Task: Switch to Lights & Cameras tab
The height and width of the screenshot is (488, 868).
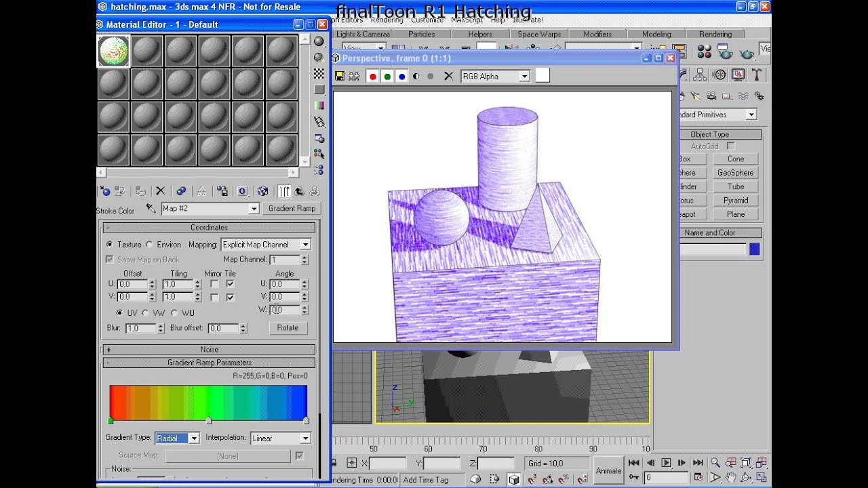Action: point(362,34)
